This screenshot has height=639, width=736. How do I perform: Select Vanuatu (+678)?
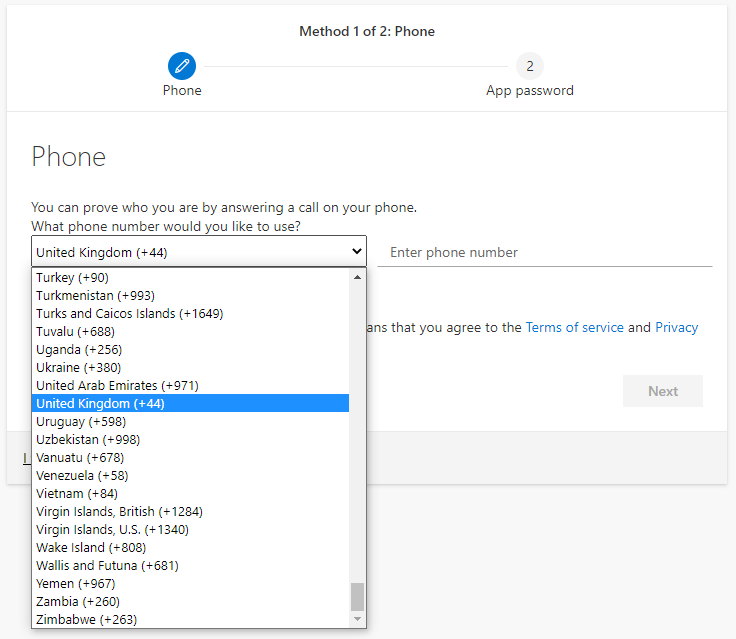(190, 457)
